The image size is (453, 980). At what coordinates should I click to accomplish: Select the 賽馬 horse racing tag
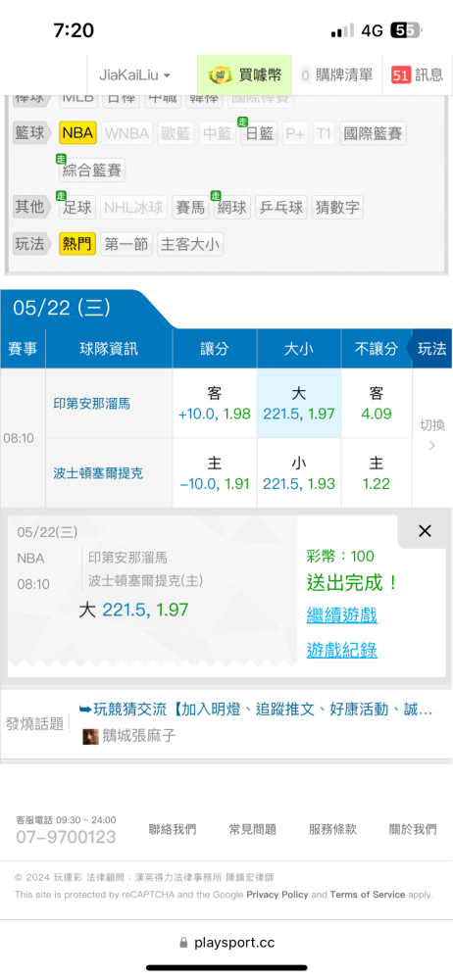190,207
